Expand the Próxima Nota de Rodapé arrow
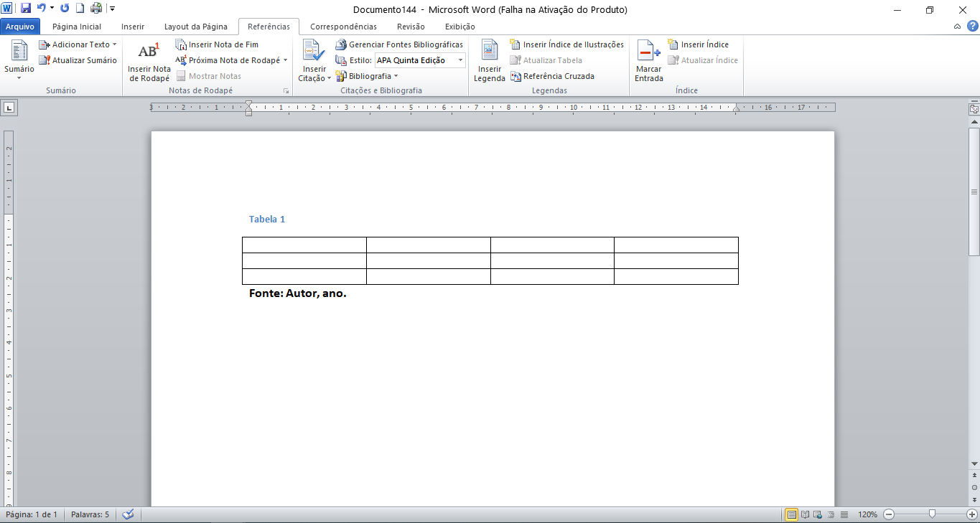The height and width of the screenshot is (523, 980). click(x=285, y=60)
